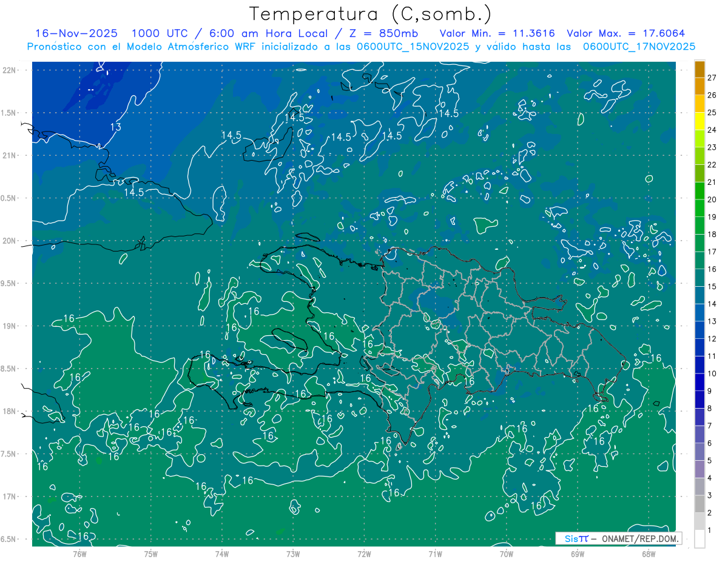This screenshot has width=728, height=562.
Task: Click the color scale label "19"
Action: coord(712,217)
